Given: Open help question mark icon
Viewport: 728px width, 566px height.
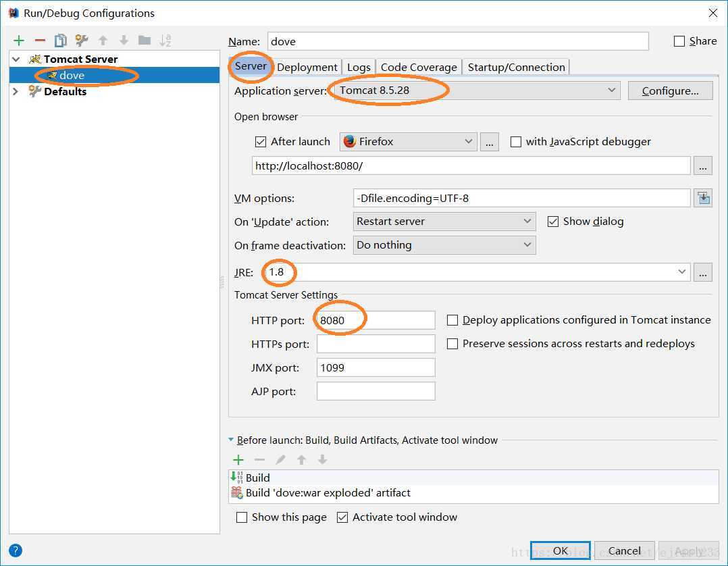Looking at the screenshot, I should 16,550.
